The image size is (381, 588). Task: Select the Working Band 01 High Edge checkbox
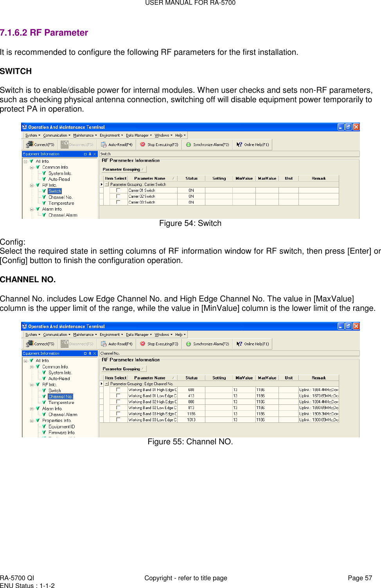[118, 390]
